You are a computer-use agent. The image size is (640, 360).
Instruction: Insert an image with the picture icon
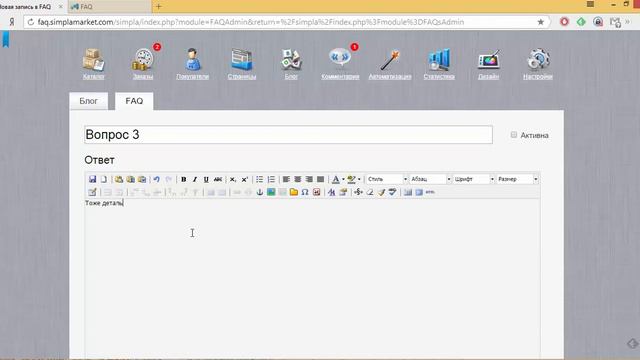(271, 192)
